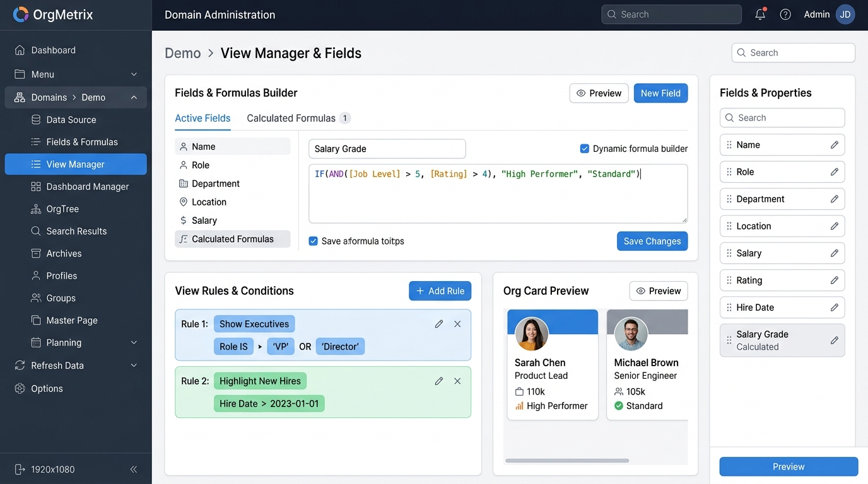Click the New Field button
This screenshot has height=484, width=868.
pyautogui.click(x=660, y=93)
